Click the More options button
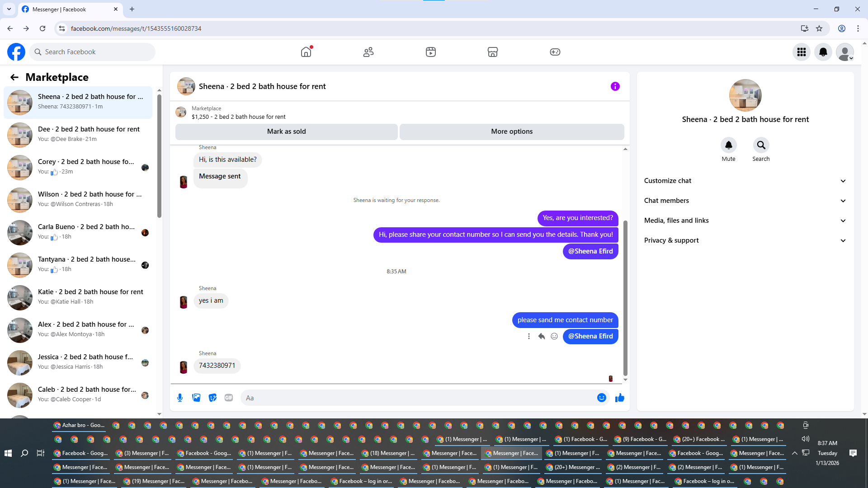This screenshot has width=868, height=488. (512, 131)
